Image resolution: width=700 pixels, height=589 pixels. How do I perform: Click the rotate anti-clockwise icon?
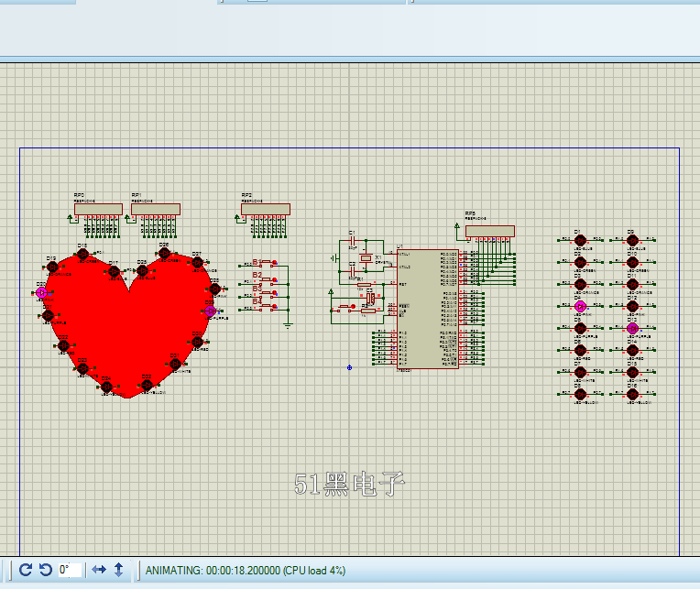[x=46, y=570]
